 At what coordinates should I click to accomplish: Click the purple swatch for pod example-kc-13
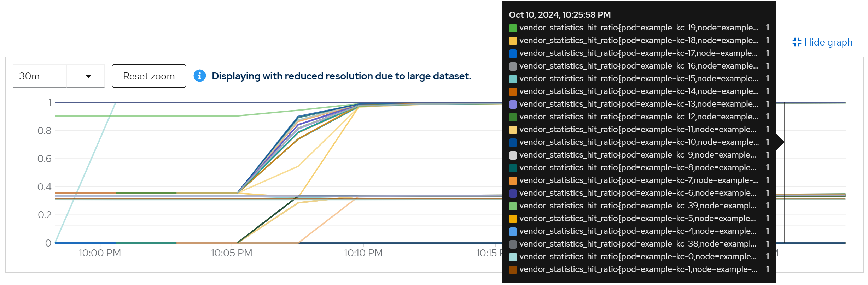(x=513, y=104)
